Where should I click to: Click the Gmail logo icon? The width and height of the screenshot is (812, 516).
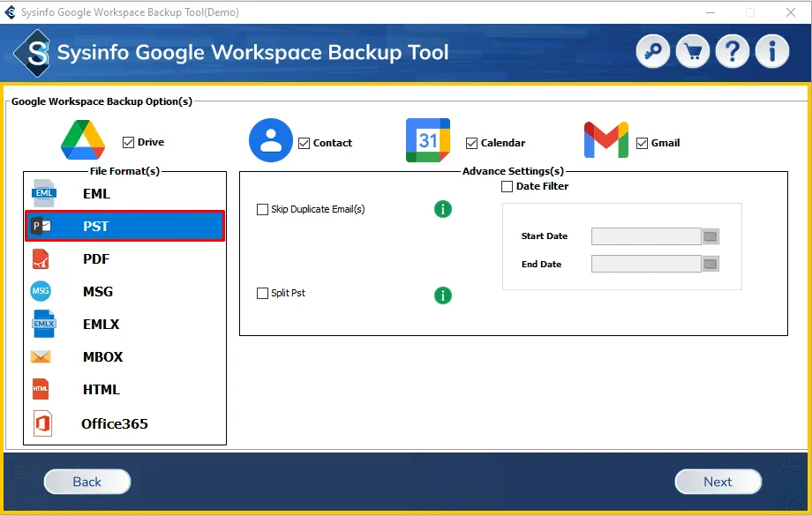pyautogui.click(x=605, y=141)
